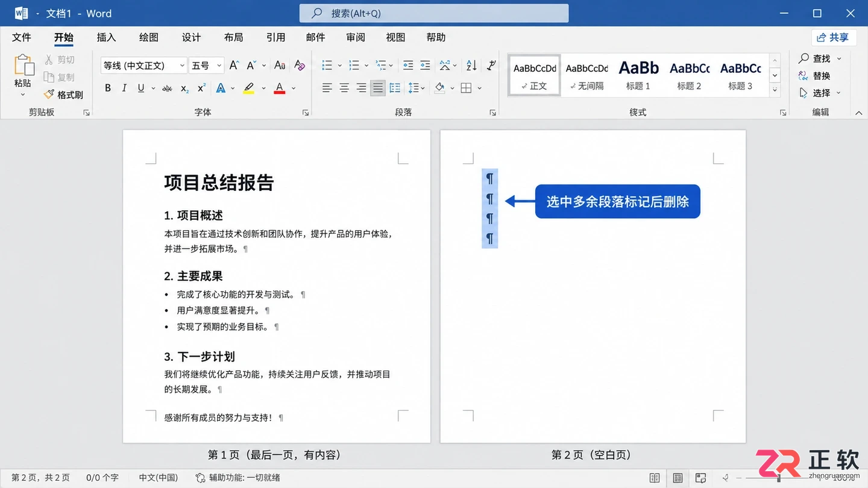The height and width of the screenshot is (488, 868).
Task: Toggle Bold formatting
Action: point(108,89)
